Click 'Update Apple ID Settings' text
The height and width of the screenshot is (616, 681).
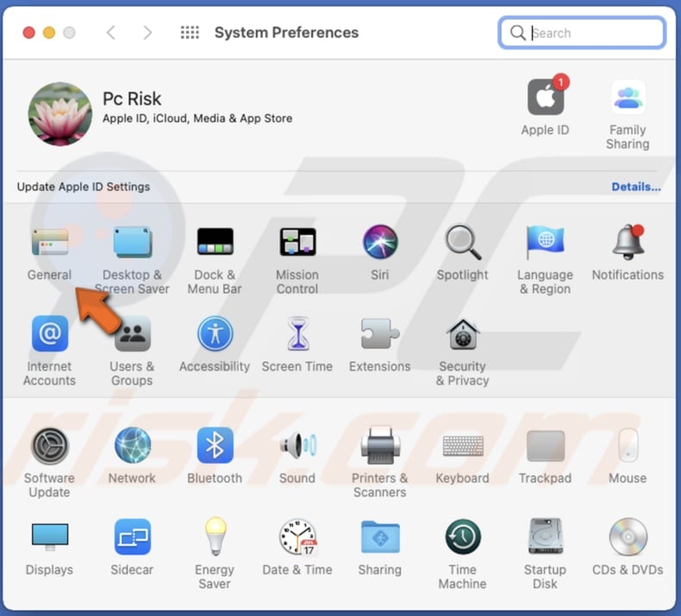pos(84,187)
